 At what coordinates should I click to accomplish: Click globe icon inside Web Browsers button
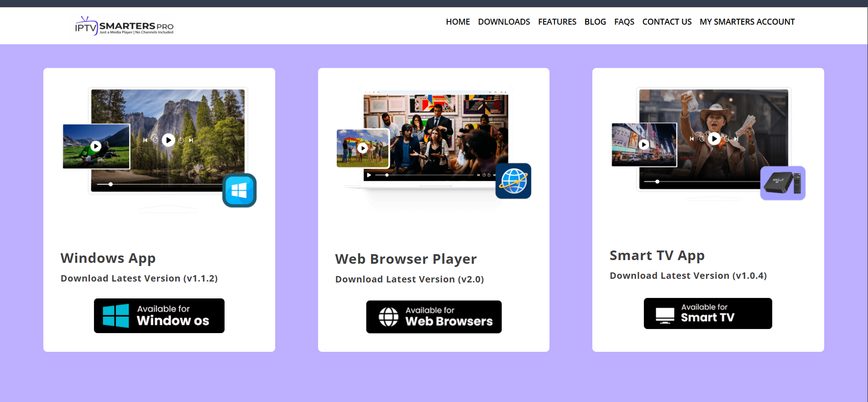[x=389, y=317]
